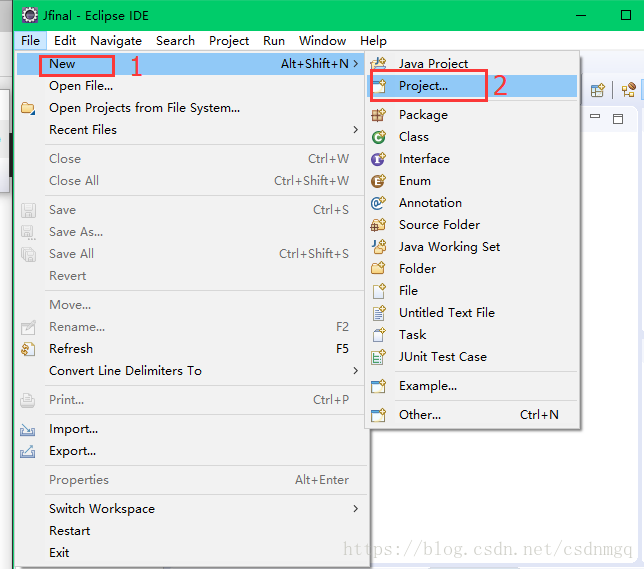Screen dimensions: 644x569
Task: Select Switch Workspace menu entry
Action: 191,509
